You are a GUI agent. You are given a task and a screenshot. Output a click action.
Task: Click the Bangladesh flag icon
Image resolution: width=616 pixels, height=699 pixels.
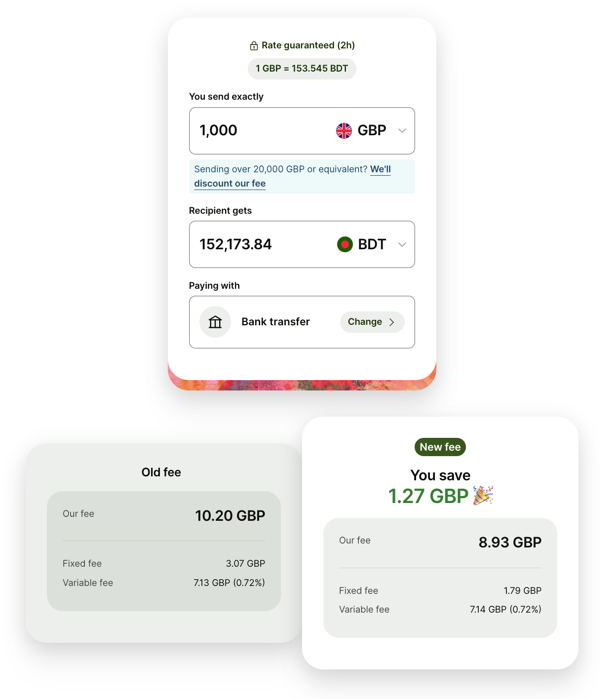coord(345,244)
